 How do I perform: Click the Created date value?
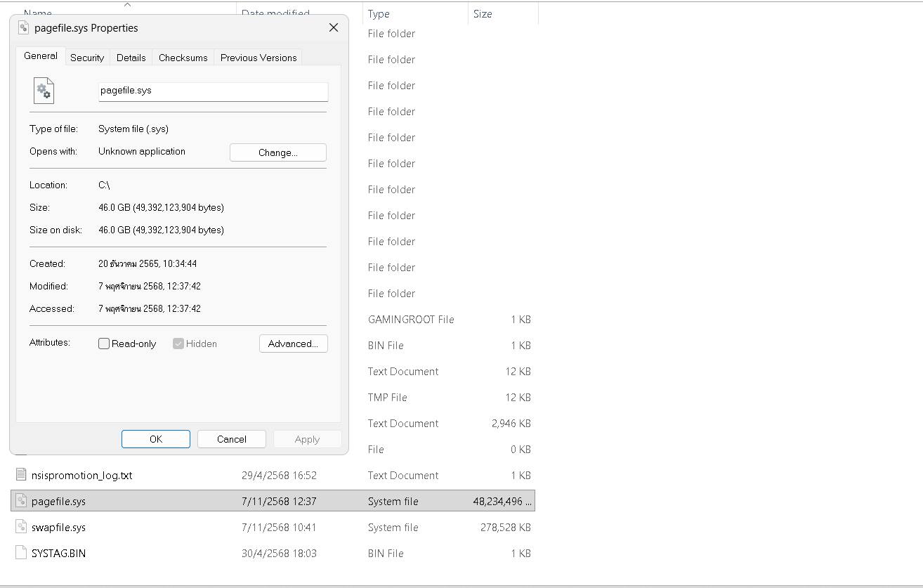[148, 263]
